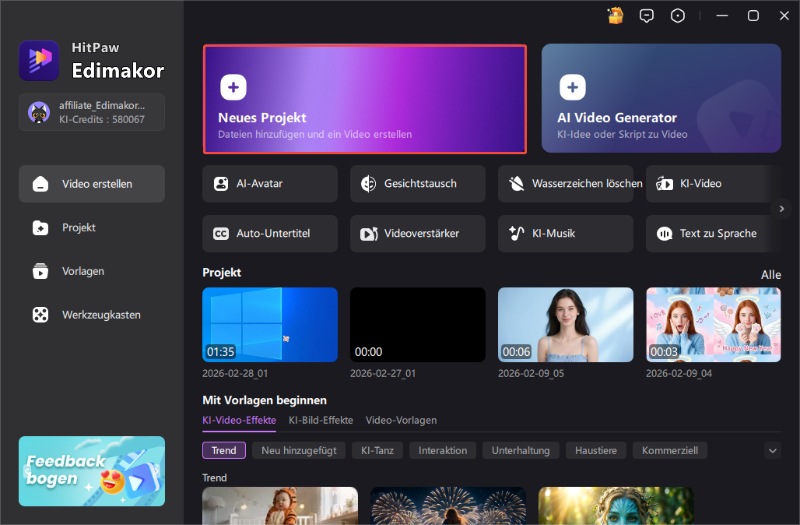Launch the Gesichtstausch face swap tool
The height and width of the screenshot is (525, 800).
[417, 184]
